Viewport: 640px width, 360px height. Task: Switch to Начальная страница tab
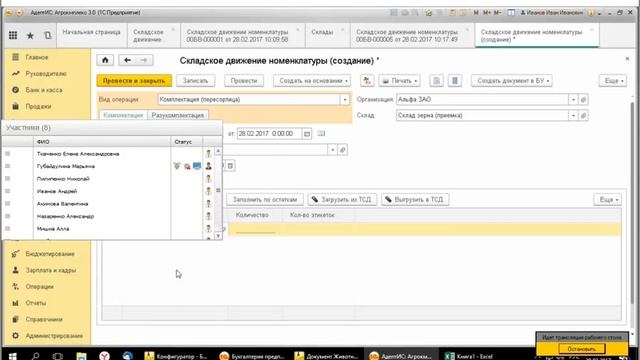(x=91, y=32)
